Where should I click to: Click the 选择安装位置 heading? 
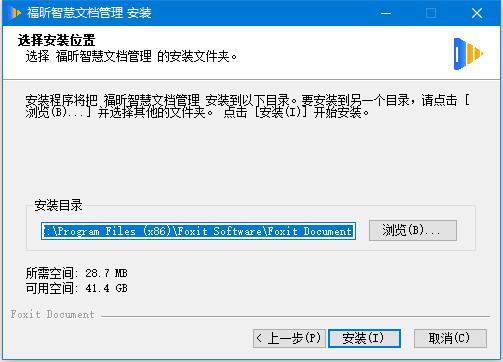(x=57, y=40)
